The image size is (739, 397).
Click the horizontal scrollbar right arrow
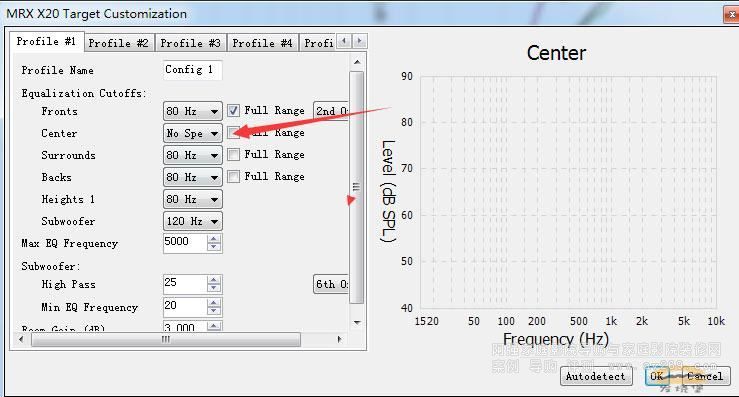click(x=339, y=339)
